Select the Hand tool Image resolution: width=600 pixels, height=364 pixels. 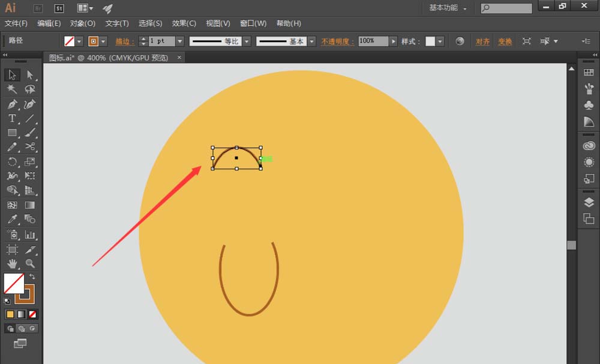pos(12,263)
